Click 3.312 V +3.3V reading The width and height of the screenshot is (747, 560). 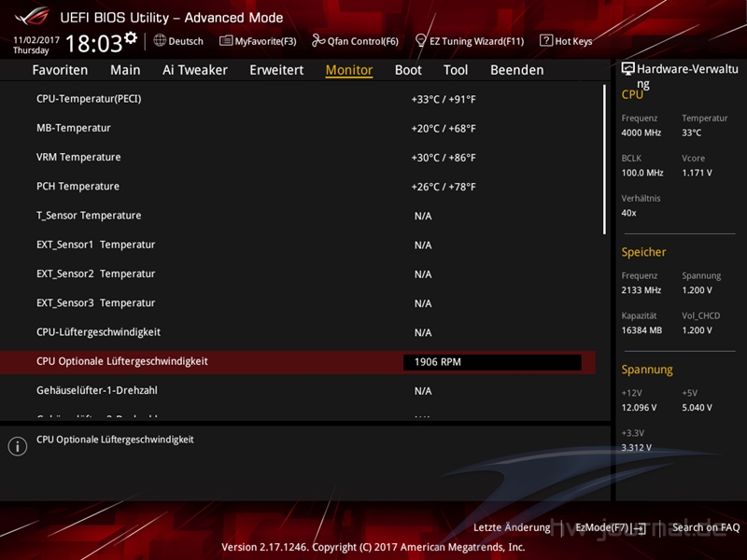click(x=637, y=448)
